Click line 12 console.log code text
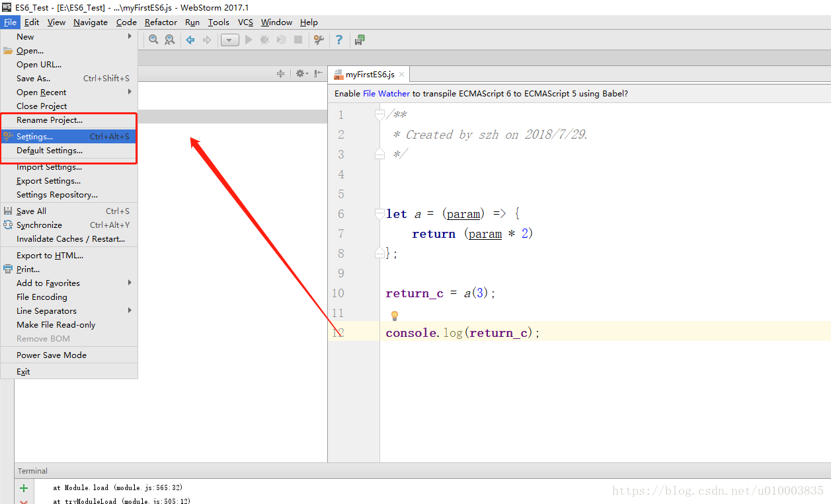This screenshot has height=504, width=831. (x=463, y=333)
